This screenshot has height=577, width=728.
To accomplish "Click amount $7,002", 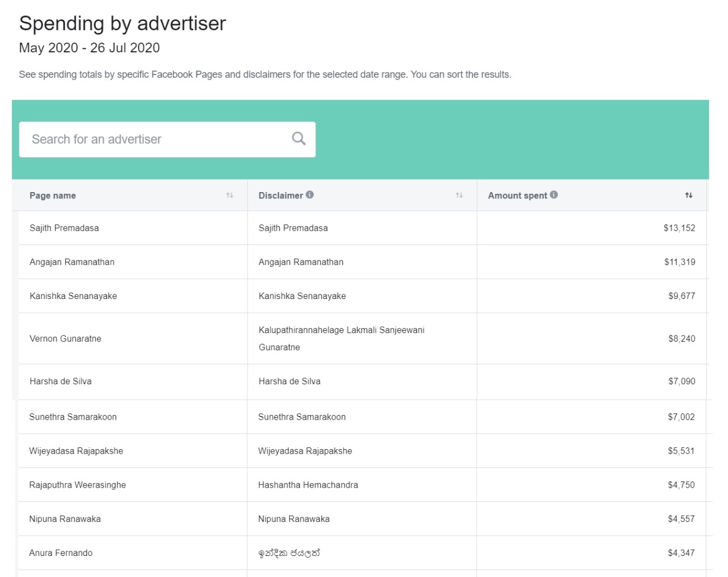I will point(681,417).
